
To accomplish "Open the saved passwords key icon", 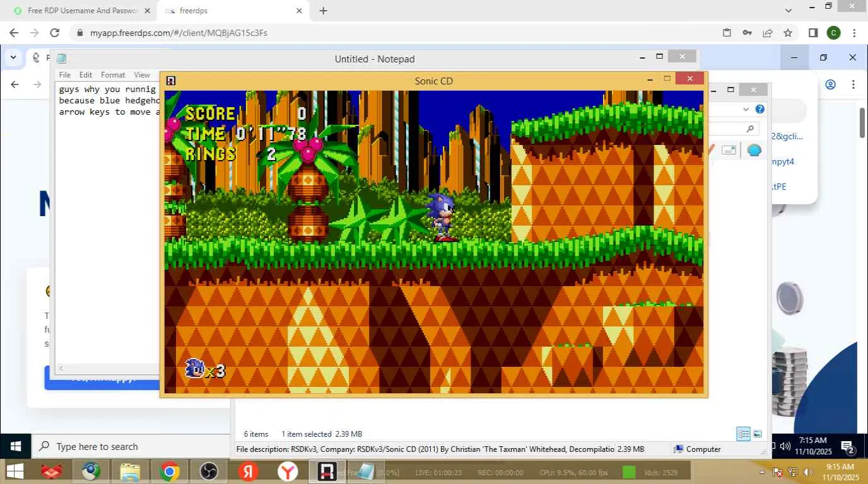I will (747, 33).
